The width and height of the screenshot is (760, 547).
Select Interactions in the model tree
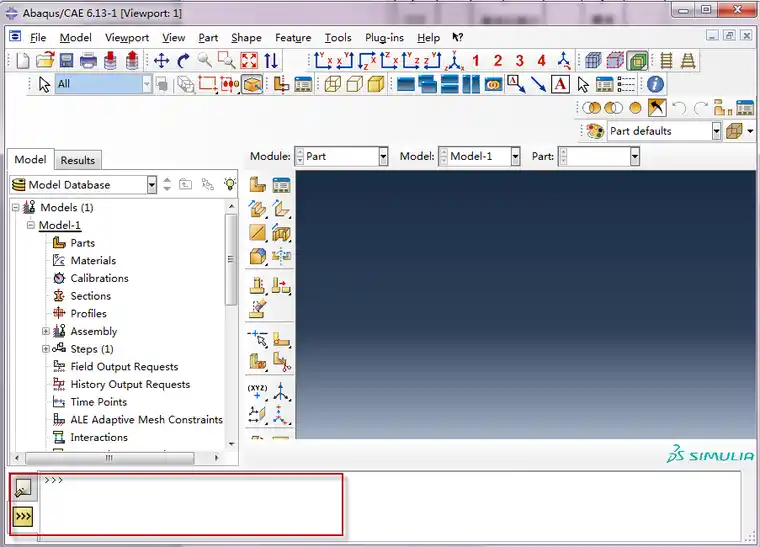pyautogui.click(x=99, y=438)
